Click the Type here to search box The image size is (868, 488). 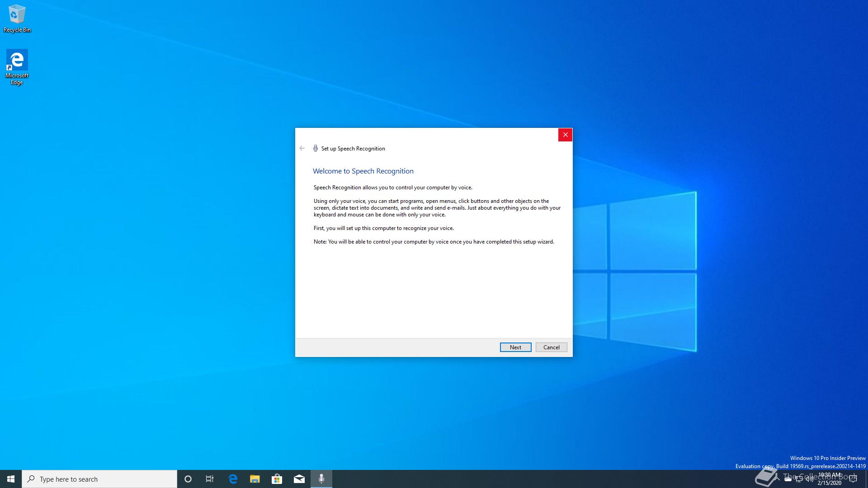point(99,479)
